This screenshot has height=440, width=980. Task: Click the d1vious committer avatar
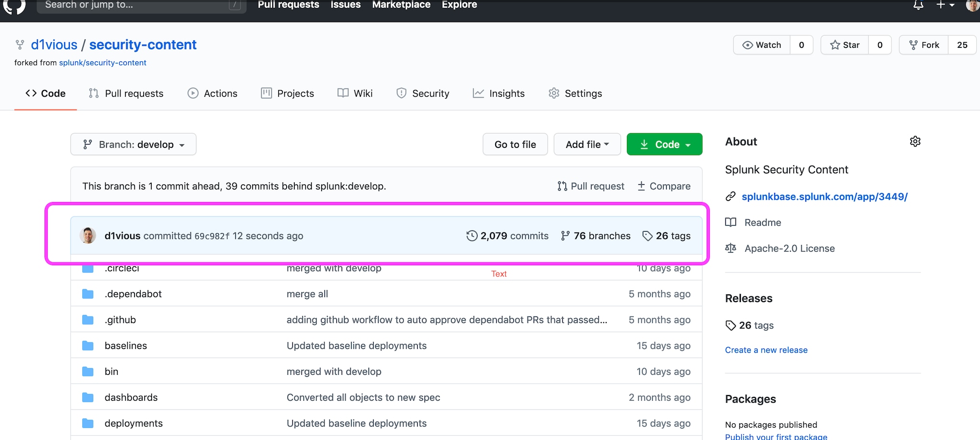pos(88,236)
